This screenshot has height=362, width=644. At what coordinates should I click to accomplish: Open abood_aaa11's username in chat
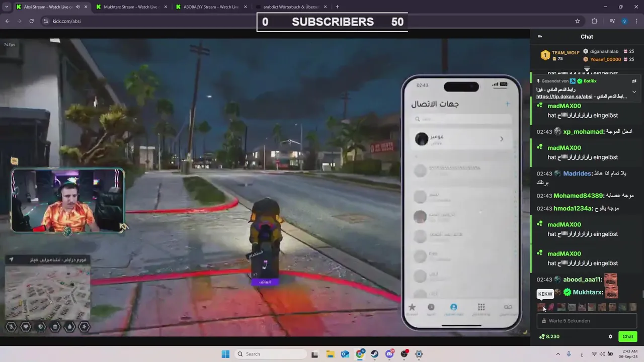[582, 280]
